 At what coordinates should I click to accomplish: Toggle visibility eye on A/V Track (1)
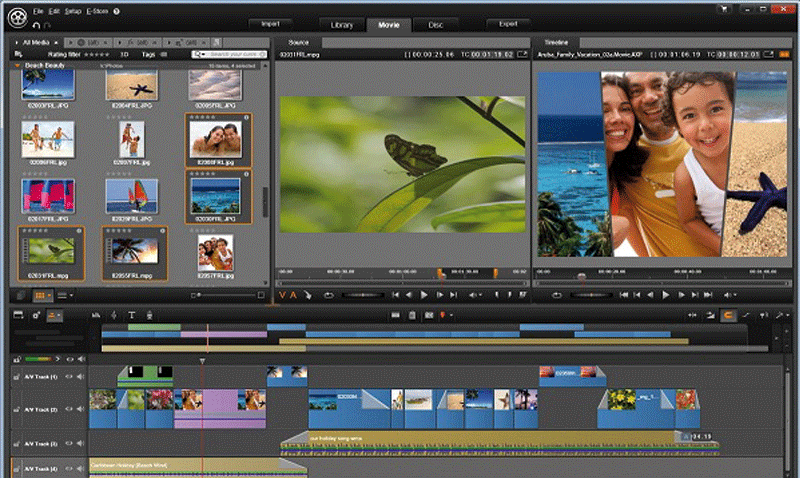69,377
